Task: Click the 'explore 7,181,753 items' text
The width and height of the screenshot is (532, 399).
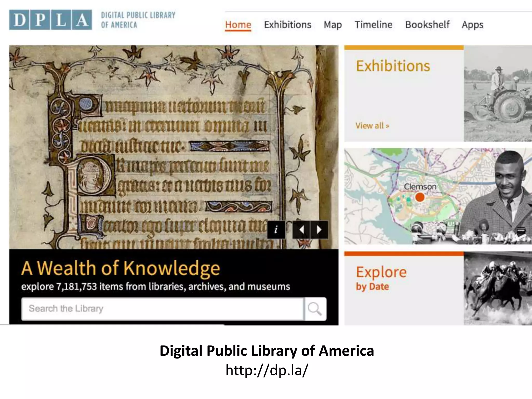Action: (156, 287)
